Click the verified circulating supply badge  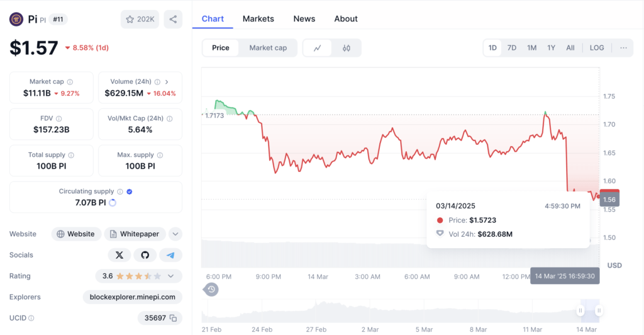point(130,191)
